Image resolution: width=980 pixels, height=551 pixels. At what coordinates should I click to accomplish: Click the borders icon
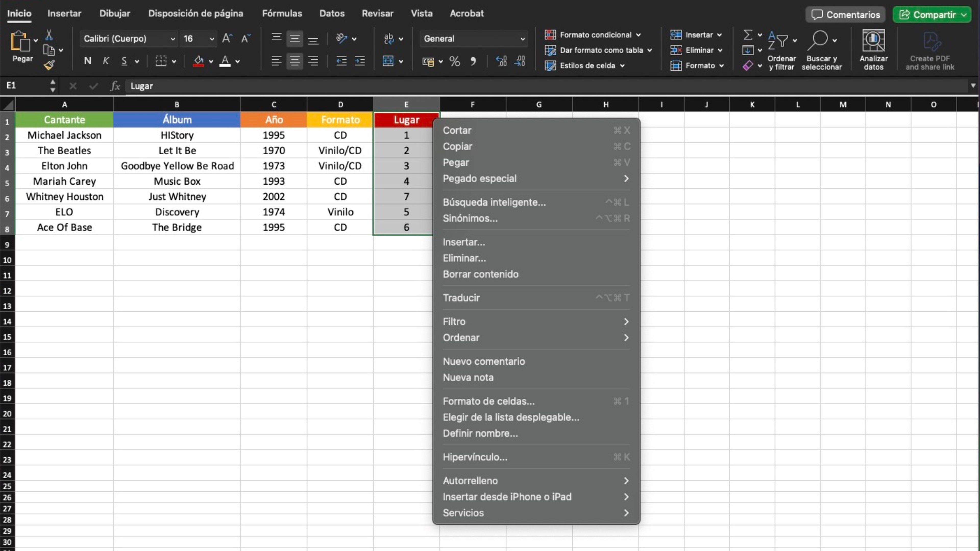[x=161, y=61]
